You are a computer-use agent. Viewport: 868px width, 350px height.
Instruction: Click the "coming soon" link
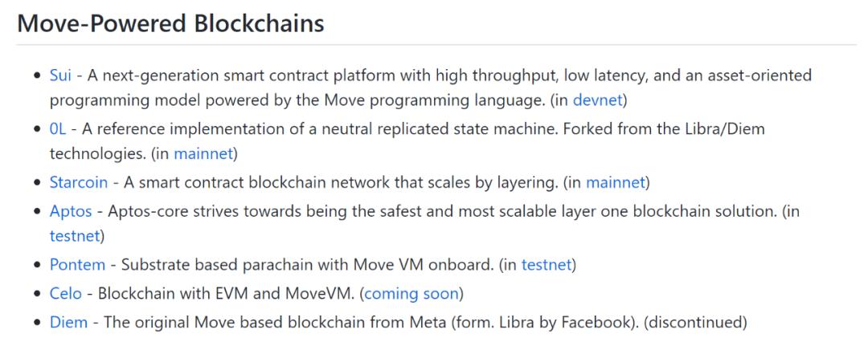click(x=411, y=293)
